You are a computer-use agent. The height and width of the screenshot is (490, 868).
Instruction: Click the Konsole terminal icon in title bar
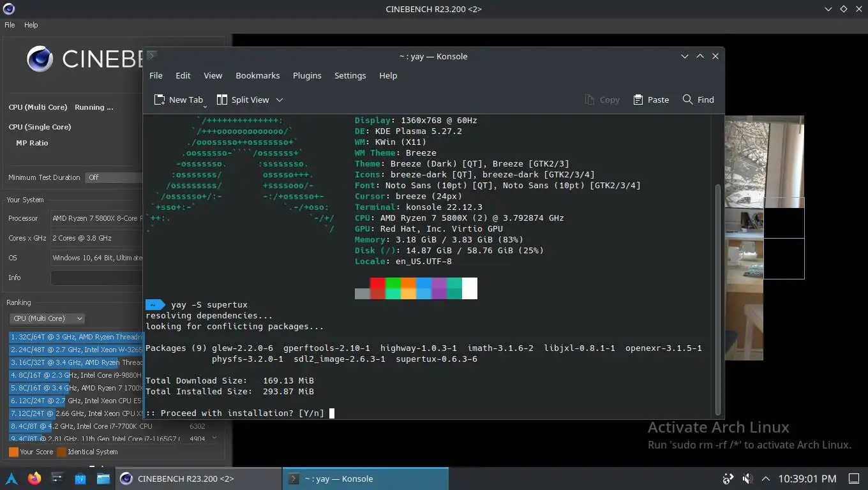point(151,56)
